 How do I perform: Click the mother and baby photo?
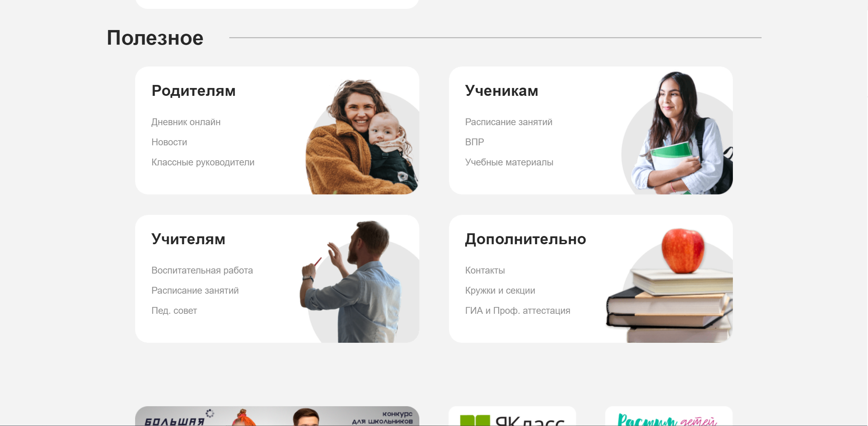click(362, 136)
